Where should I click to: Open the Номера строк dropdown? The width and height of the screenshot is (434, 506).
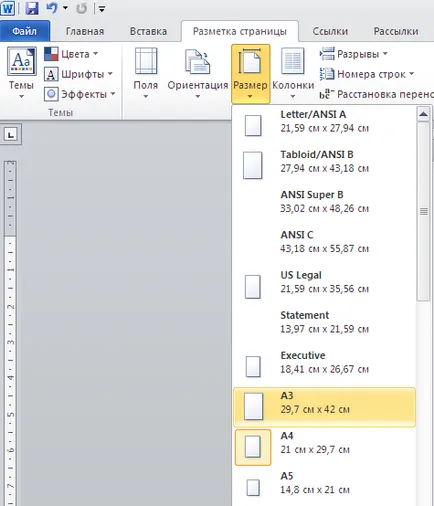(367, 74)
